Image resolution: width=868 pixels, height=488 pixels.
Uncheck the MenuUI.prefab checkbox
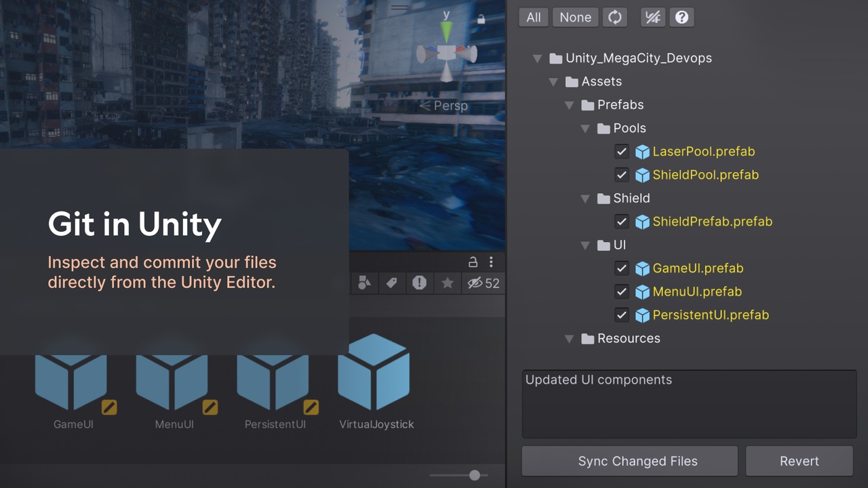coord(621,291)
